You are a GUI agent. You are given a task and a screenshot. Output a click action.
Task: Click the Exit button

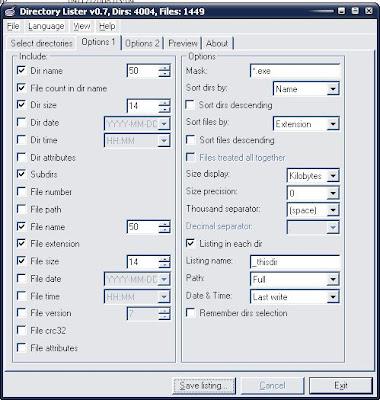click(x=341, y=386)
